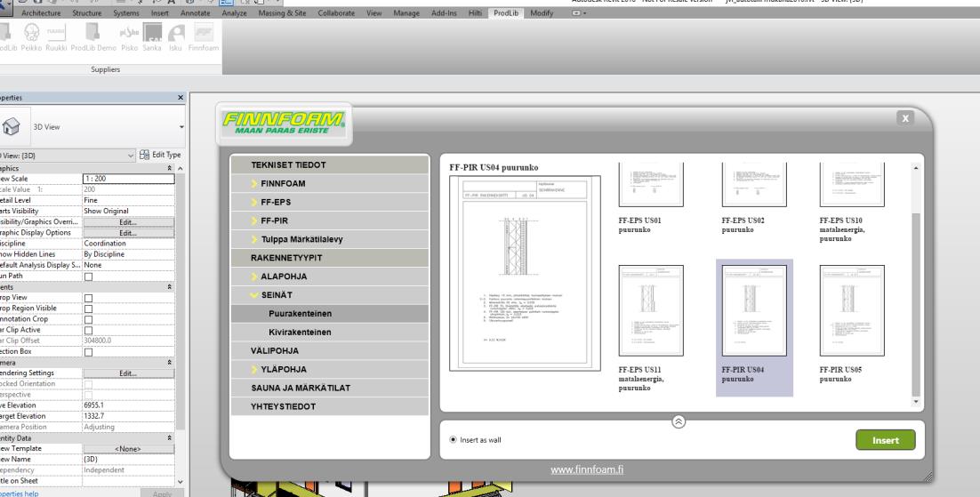This screenshot has height=497, width=980.
Task: Launch the ProdLib Demo icon
Action: [93, 36]
